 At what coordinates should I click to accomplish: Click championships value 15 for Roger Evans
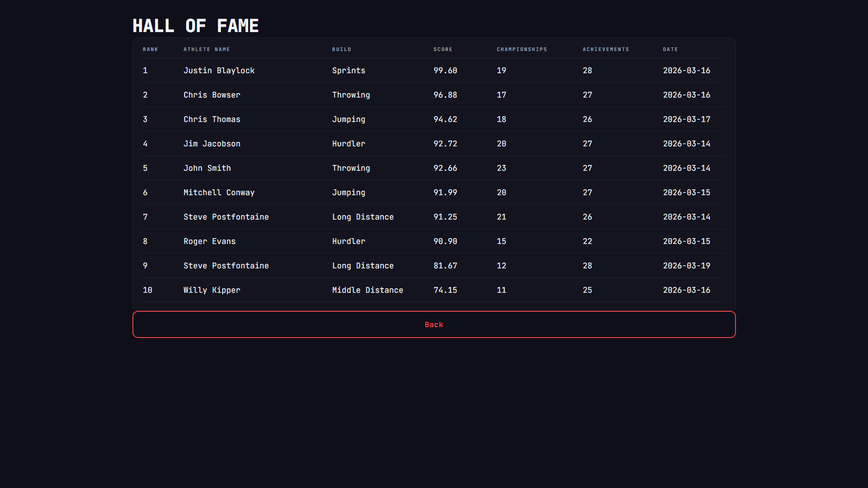pyautogui.click(x=501, y=241)
